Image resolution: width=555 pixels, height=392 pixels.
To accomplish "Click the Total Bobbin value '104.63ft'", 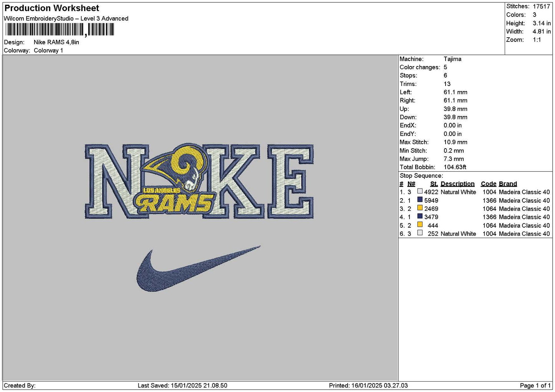I will click(x=455, y=167).
